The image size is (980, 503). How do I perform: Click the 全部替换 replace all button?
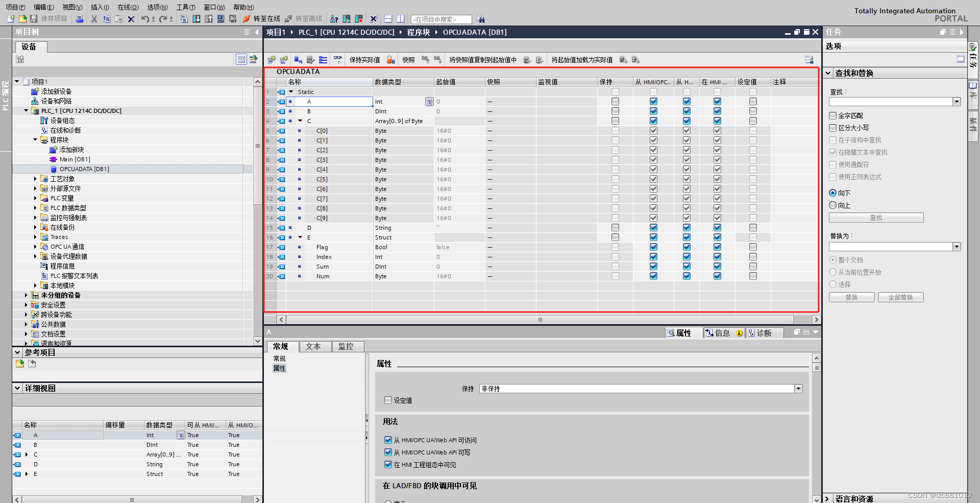pos(900,297)
